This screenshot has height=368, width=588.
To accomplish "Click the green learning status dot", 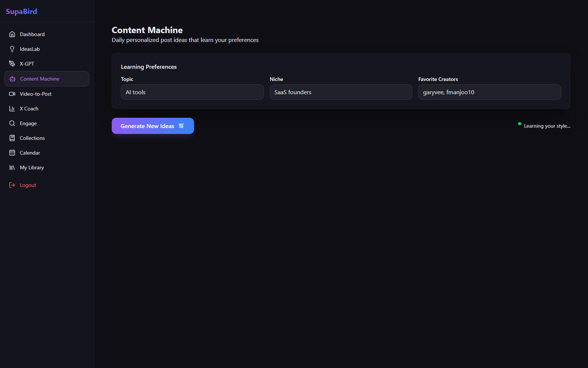I will 520,124.
